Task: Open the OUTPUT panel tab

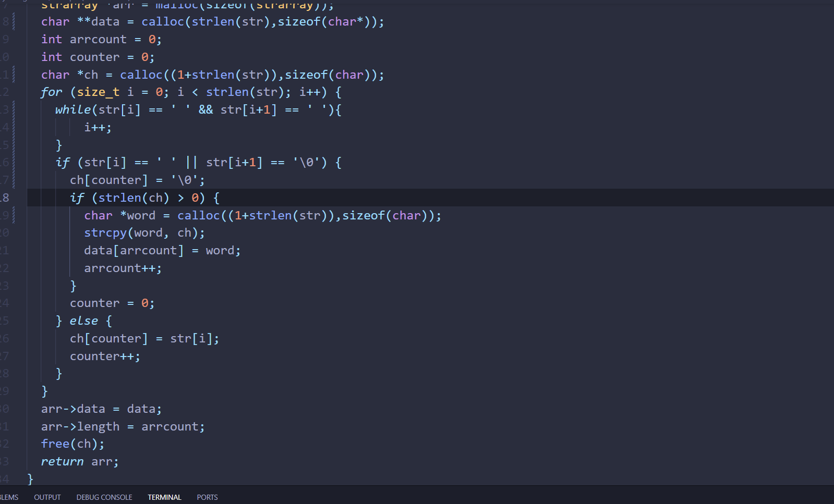Action: (47, 497)
